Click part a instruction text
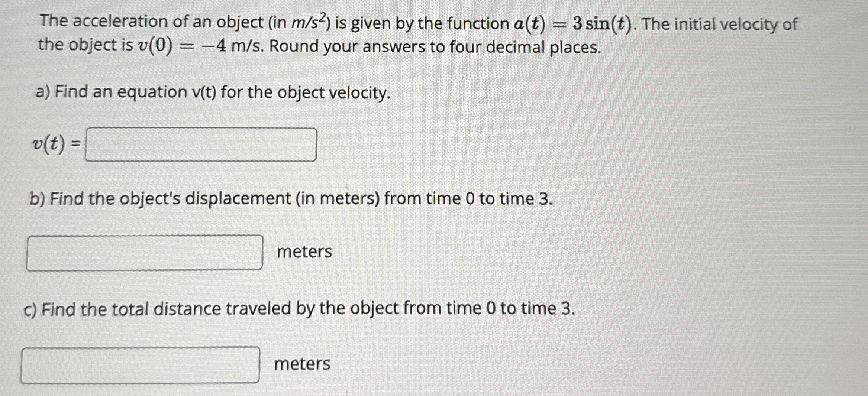Viewport: 868px width, 396px height. [212, 93]
